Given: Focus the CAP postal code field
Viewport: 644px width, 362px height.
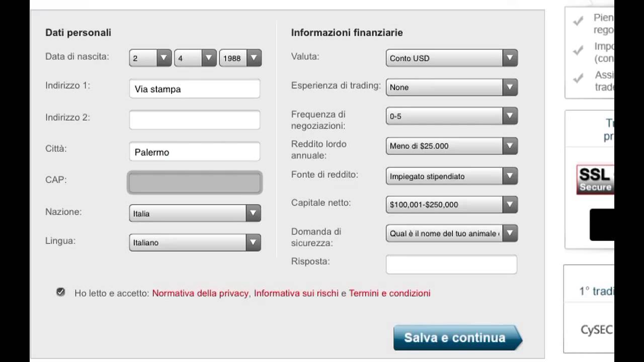Looking at the screenshot, I should (x=194, y=183).
